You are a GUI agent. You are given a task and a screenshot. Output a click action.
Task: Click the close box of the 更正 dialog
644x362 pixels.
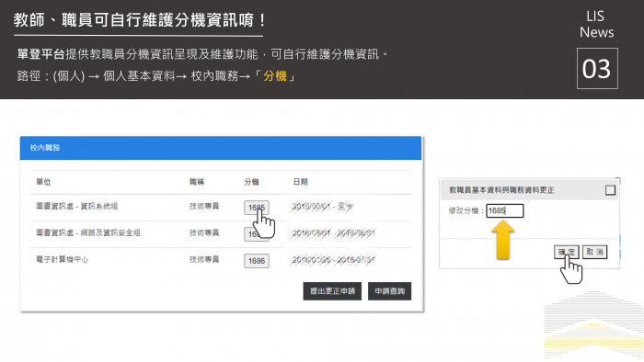(x=610, y=190)
